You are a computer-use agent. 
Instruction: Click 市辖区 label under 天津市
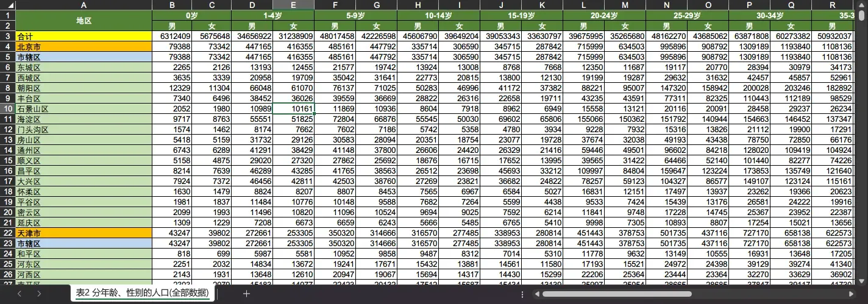tap(84, 243)
